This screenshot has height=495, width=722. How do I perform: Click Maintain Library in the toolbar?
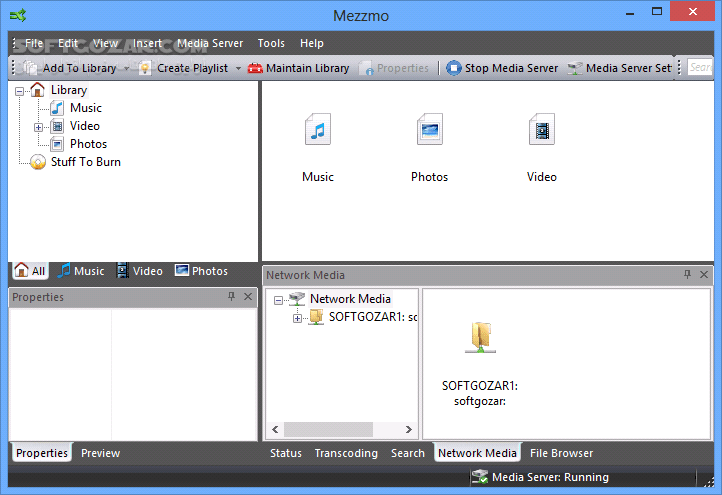pyautogui.click(x=298, y=68)
